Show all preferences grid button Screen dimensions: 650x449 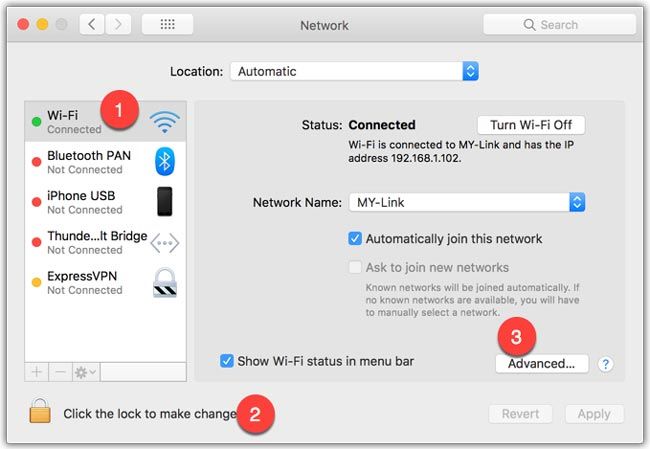click(167, 24)
